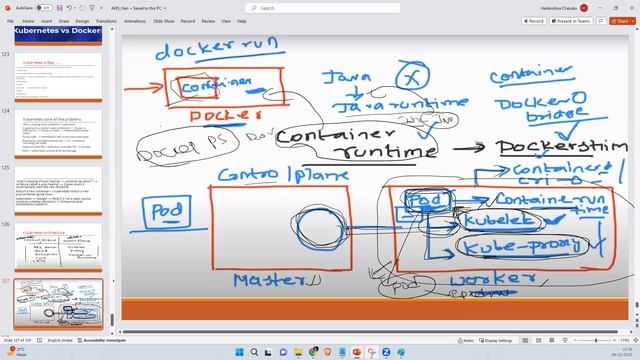
Task: Open Customize Quick Access Toolbar dropdown
Action: pos(101,8)
